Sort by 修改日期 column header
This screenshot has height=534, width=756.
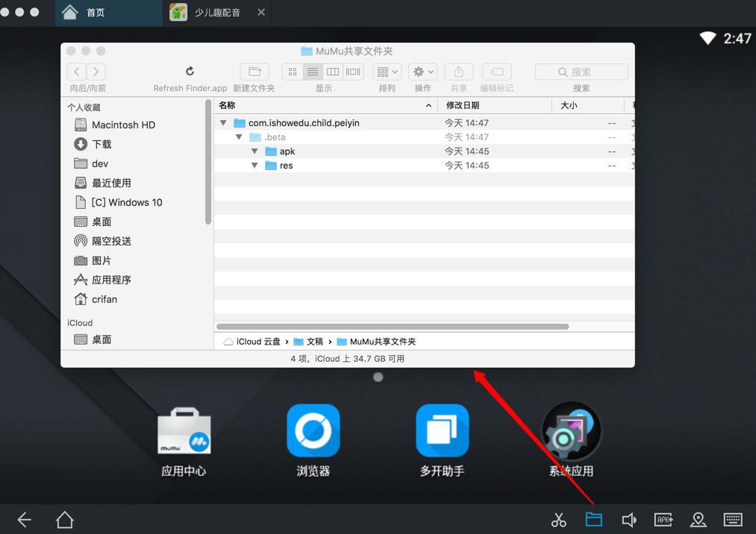[495, 105]
